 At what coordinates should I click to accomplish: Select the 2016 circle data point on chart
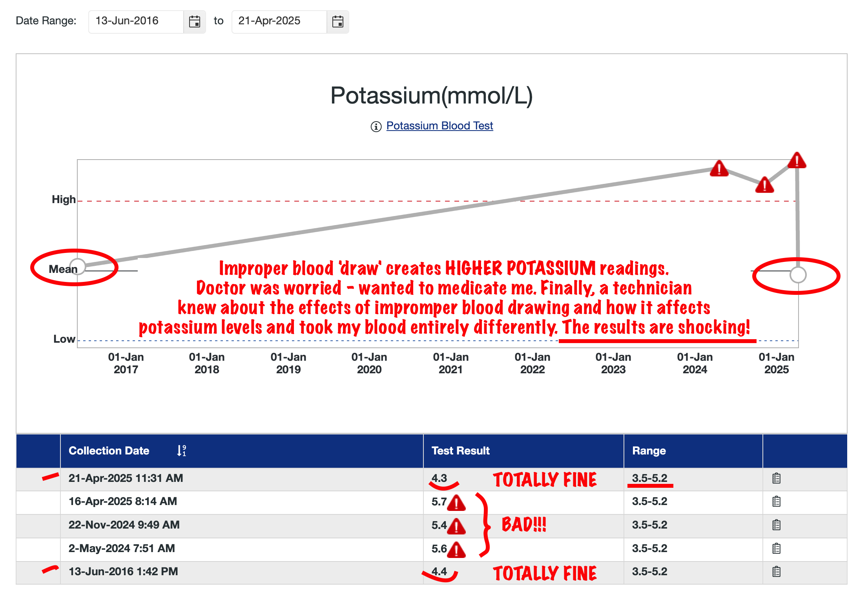(78, 267)
